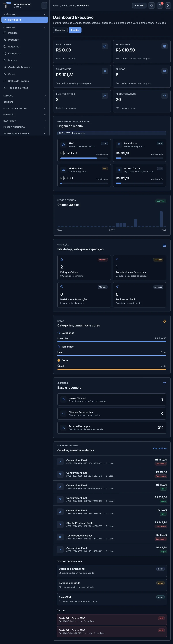The height and width of the screenshot is (644, 173).
Task: Collapse the sidebar with the chevron button
Action: [x=44, y=5]
